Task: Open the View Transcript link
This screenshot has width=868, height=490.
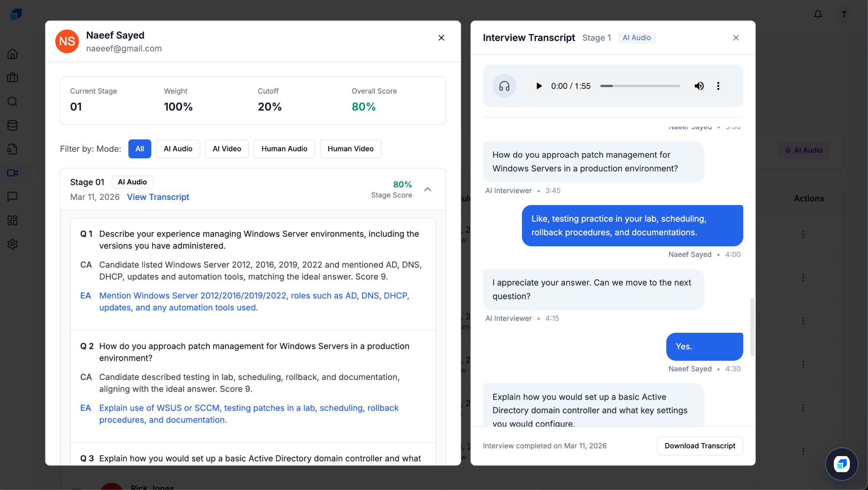Action: (x=158, y=197)
